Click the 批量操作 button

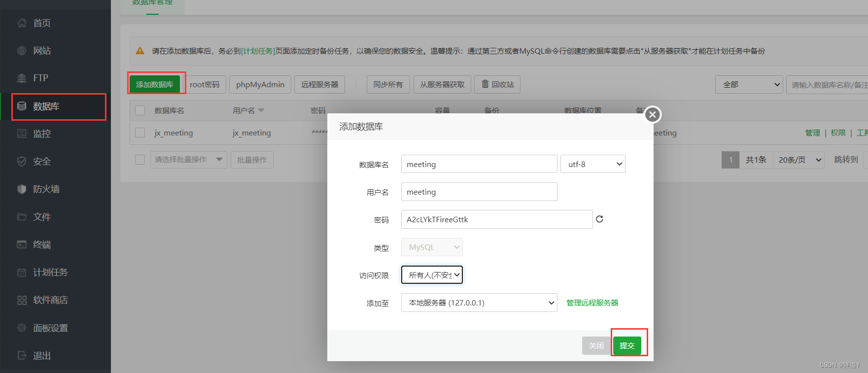pos(252,160)
